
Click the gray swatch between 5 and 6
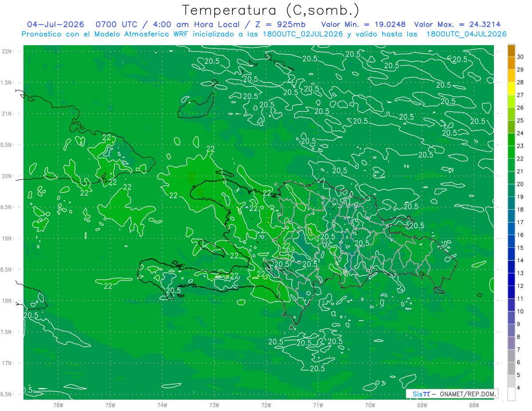511,368
